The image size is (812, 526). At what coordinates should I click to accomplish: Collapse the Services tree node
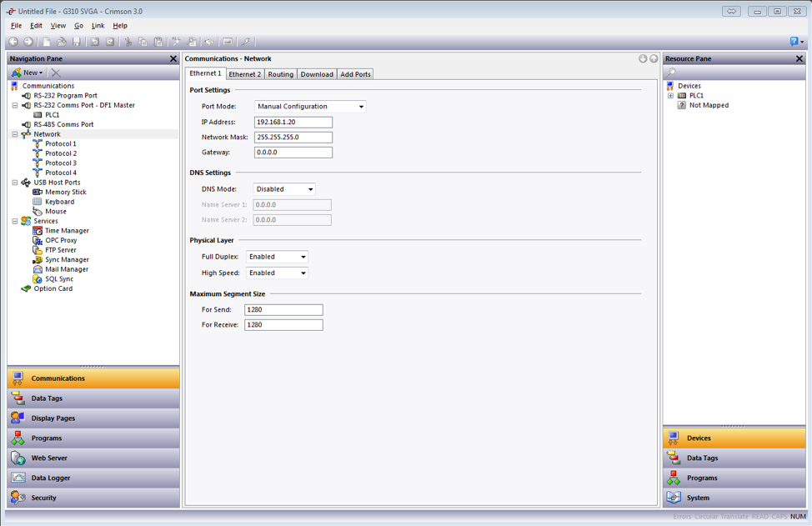point(14,221)
